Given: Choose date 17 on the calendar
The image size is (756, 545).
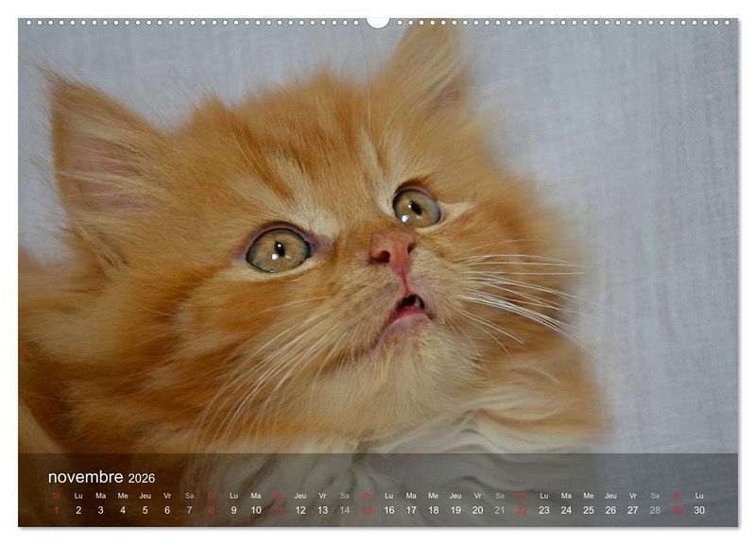Looking at the screenshot, I should pyautogui.click(x=411, y=510).
